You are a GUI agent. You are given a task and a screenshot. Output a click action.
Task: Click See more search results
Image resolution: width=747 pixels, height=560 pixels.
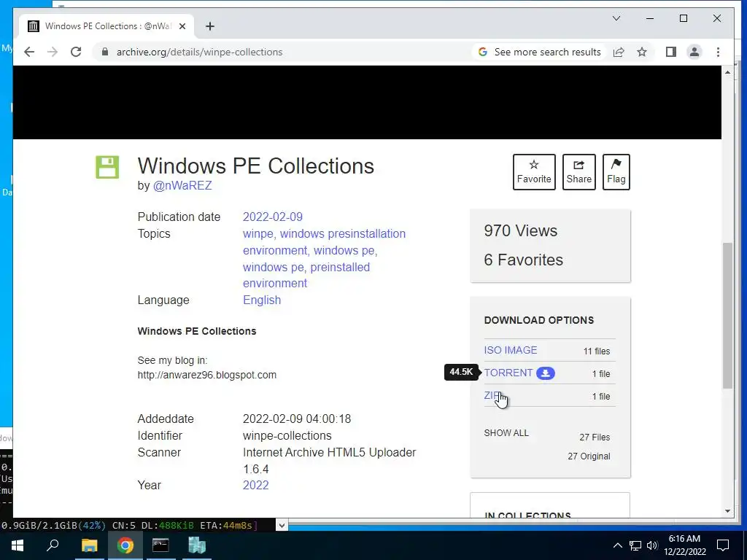547,52
